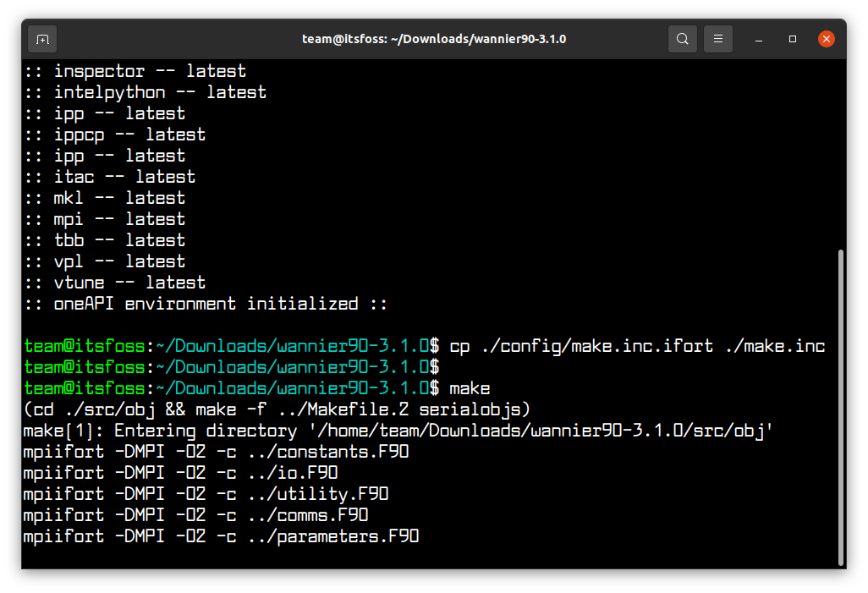The height and width of the screenshot is (593, 868).
Task: Click the window title showing the working directory
Action: (x=434, y=38)
